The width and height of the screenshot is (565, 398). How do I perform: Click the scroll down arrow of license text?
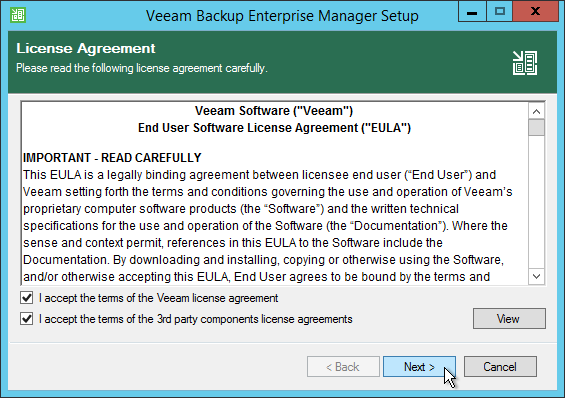(536, 276)
